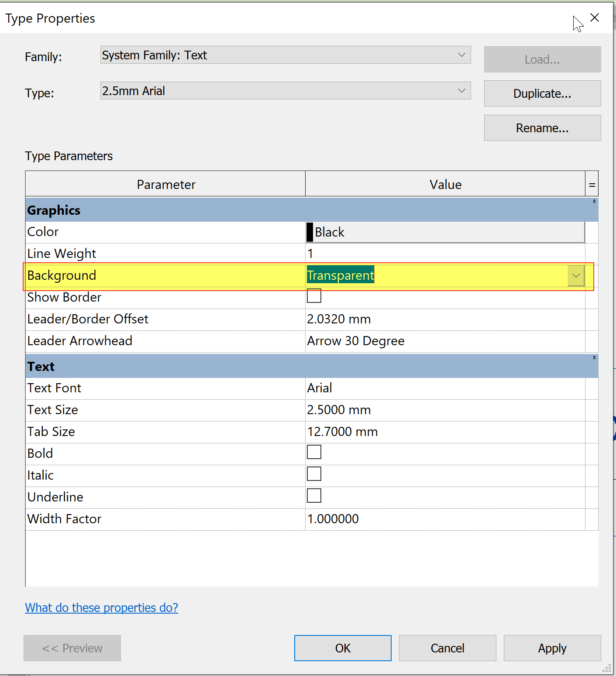Toggle the Show Border checkbox

pos(314,296)
